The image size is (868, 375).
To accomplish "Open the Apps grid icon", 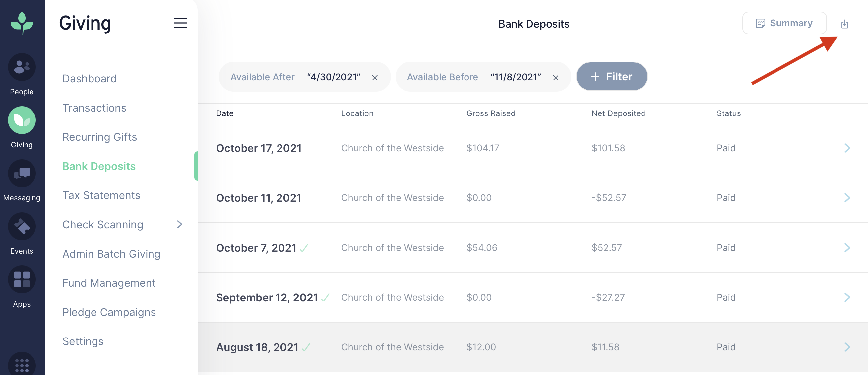I will click(x=22, y=279).
